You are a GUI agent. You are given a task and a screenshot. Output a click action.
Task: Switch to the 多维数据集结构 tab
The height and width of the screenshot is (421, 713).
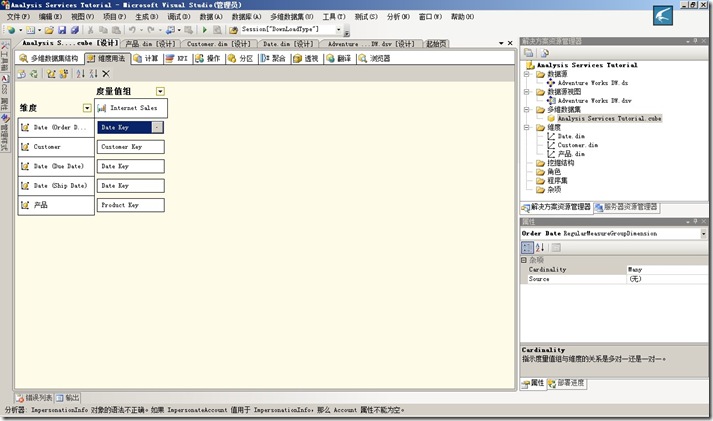coord(49,59)
